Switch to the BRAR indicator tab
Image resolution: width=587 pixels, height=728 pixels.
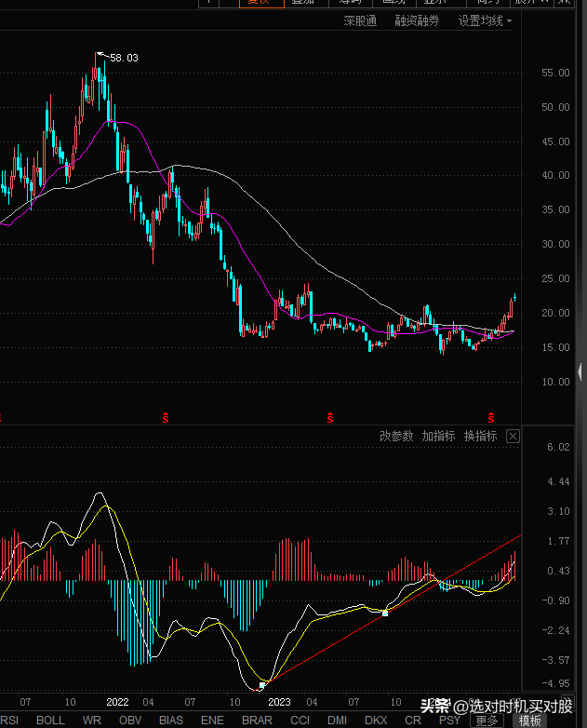click(257, 721)
